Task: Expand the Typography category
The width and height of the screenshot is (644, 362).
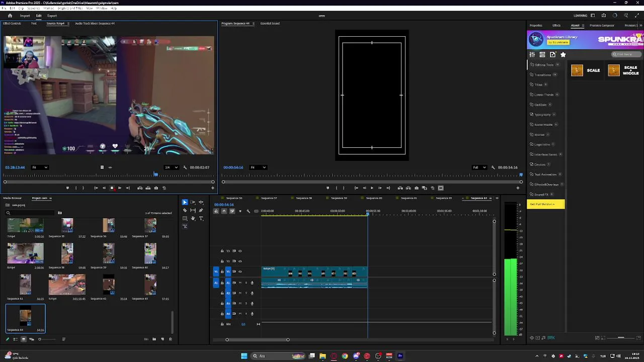Action: tap(542, 115)
